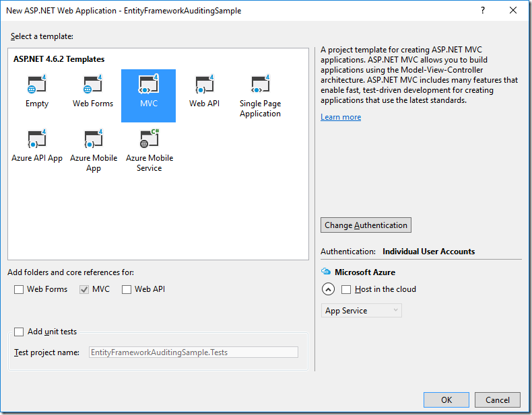Collapse the Microsoft Azure section chevron
532x415 pixels.
pos(328,289)
